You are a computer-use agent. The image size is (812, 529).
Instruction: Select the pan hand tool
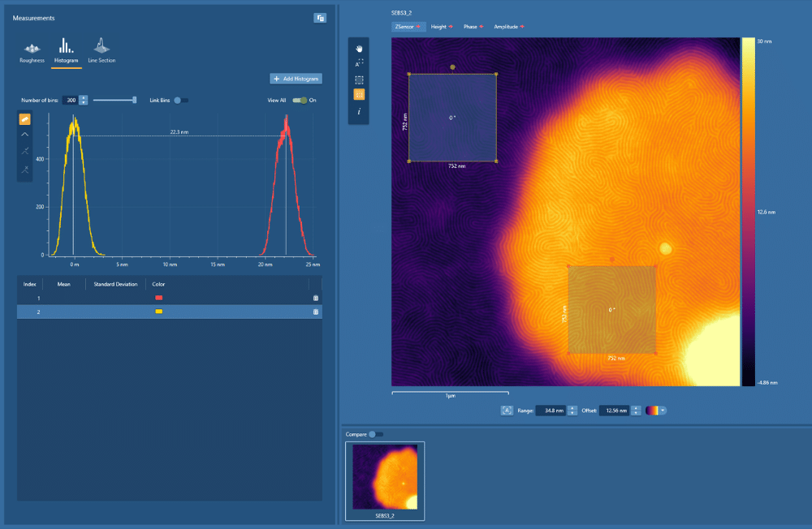[x=359, y=49]
